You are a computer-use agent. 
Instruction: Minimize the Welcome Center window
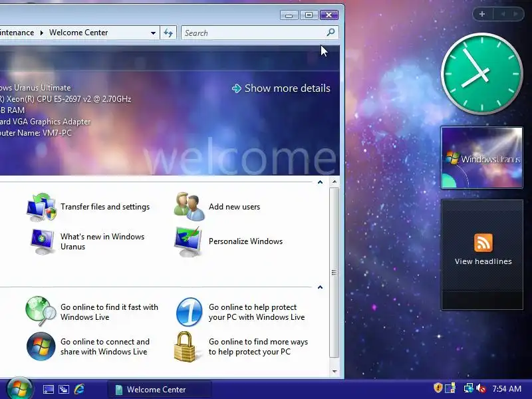[x=289, y=15]
